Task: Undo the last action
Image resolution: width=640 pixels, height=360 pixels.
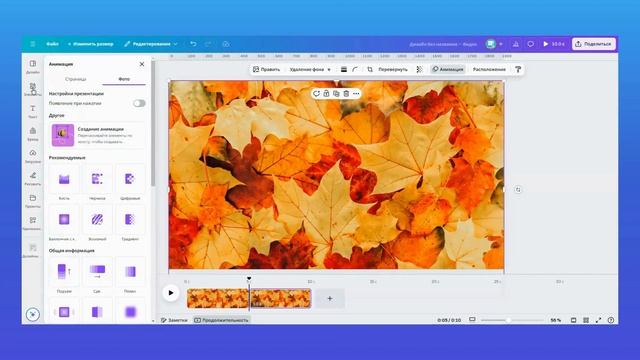Action: click(x=193, y=44)
